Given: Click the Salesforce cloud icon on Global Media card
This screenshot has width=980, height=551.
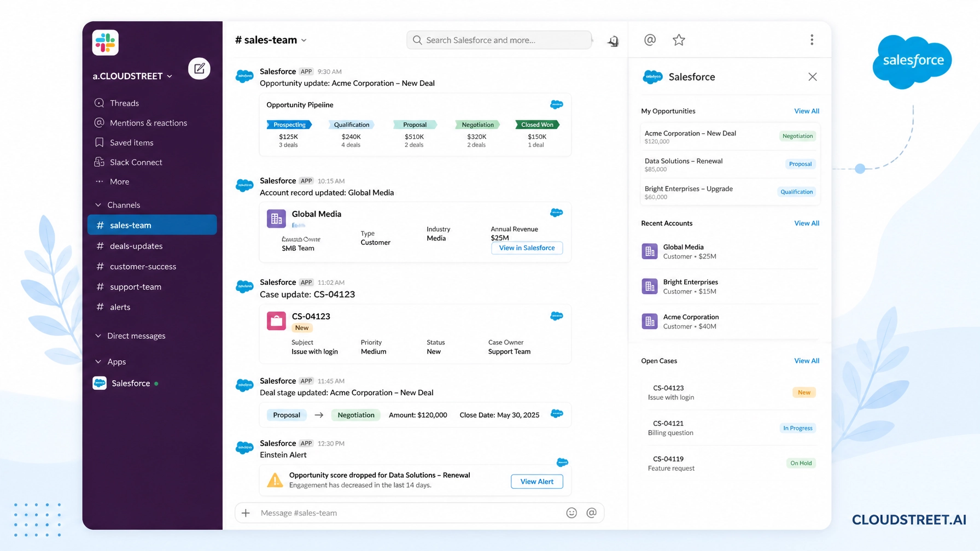Looking at the screenshot, I should point(557,213).
